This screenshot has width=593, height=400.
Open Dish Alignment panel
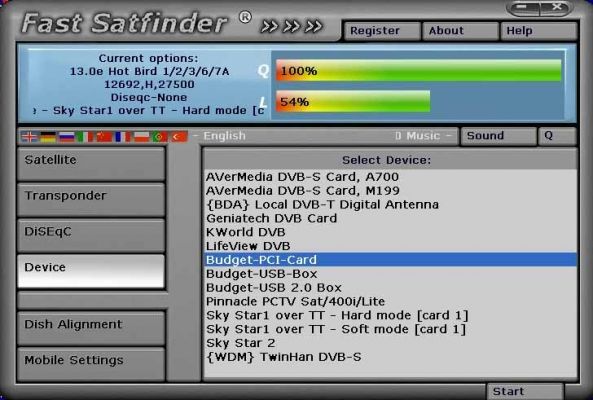tap(91, 328)
